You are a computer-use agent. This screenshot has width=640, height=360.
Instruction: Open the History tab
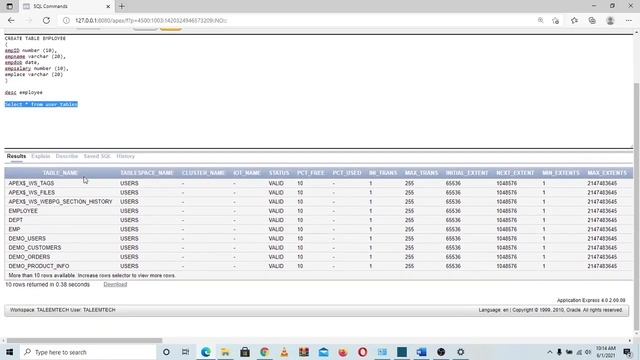click(125, 156)
